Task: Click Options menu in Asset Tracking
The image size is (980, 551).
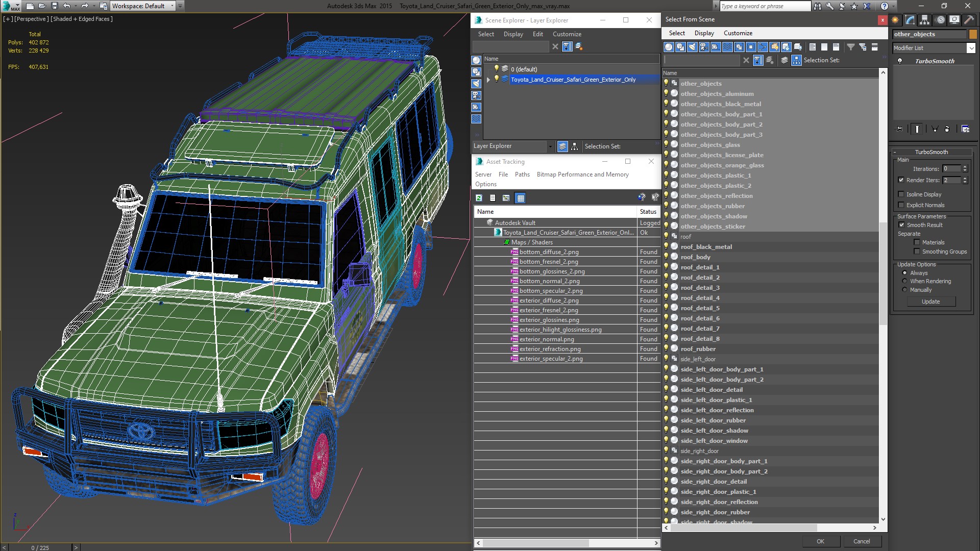Action: [485, 184]
